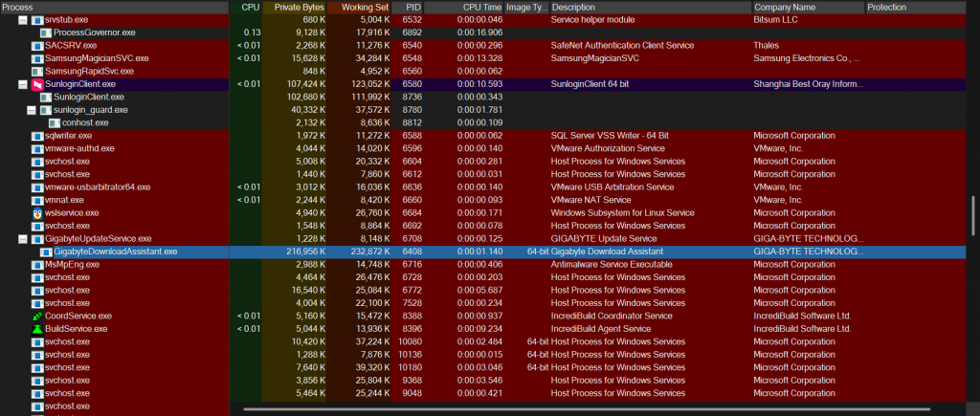Screen dimensions: 980x416
Task: Click the green BuildService.exe icon
Action: pos(37,329)
